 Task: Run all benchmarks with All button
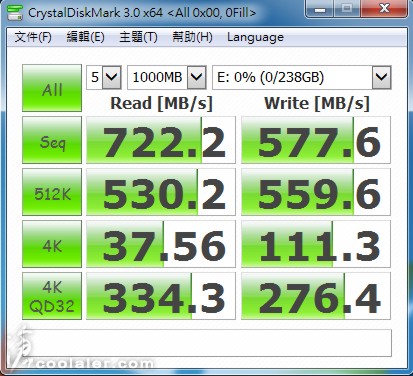click(x=52, y=88)
